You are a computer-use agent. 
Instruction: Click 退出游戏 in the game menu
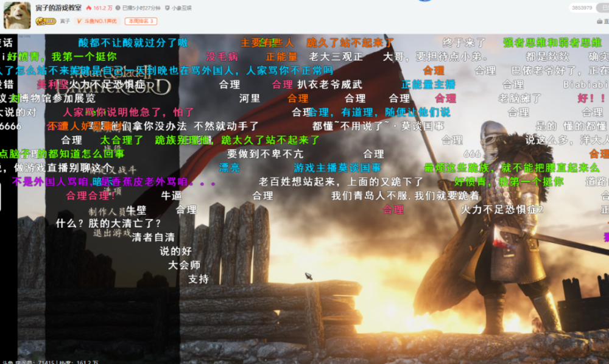pyautogui.click(x=112, y=233)
